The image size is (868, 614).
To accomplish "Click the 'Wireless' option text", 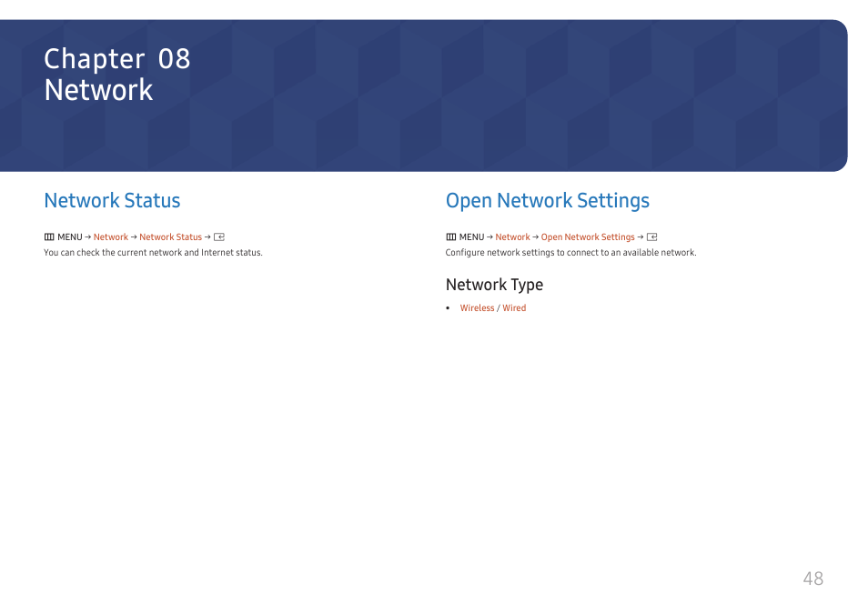I will coord(477,307).
